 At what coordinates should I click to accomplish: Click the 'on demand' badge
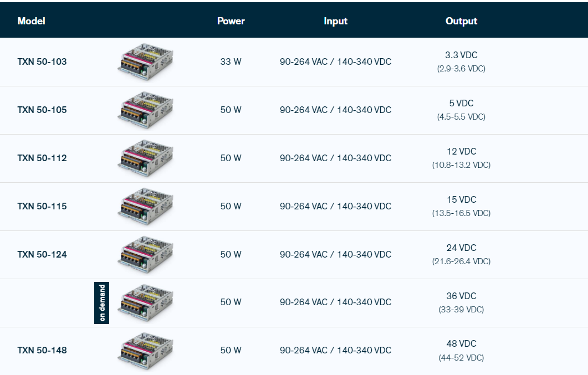tap(102, 302)
